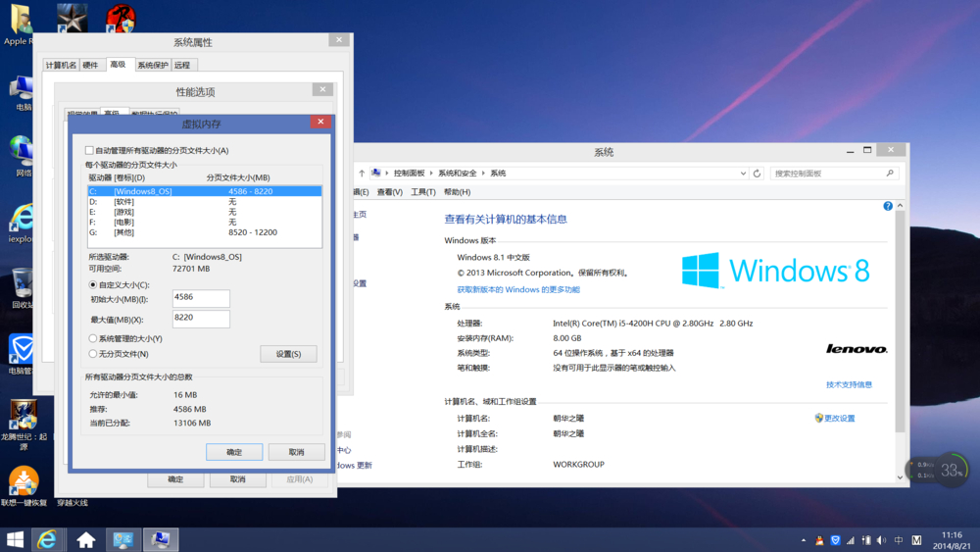
Task: Open the network signal tray icon
Action: [851, 541]
